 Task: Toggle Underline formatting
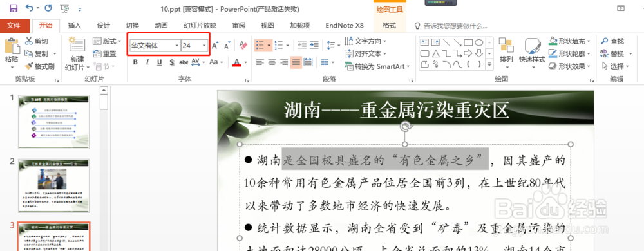159,62
